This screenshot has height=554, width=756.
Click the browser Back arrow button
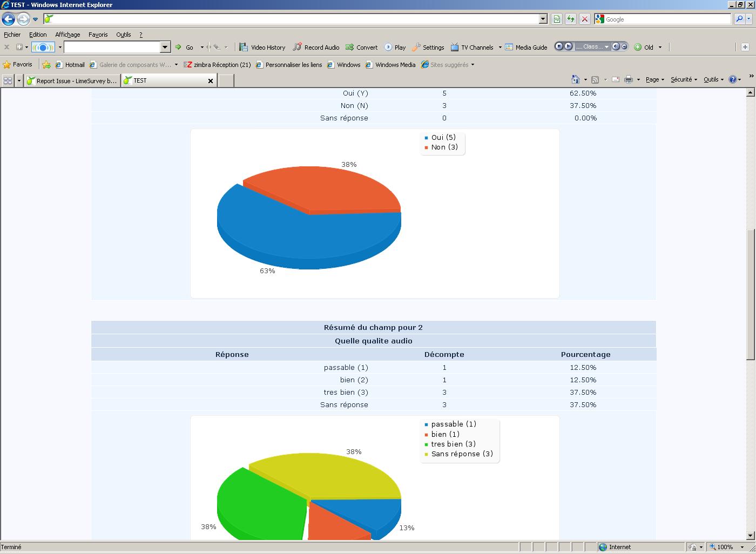tap(8, 19)
